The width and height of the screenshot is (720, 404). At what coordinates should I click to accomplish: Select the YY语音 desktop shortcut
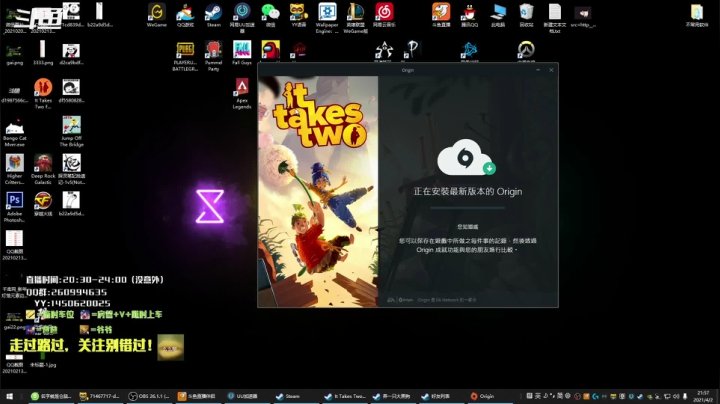pos(299,16)
